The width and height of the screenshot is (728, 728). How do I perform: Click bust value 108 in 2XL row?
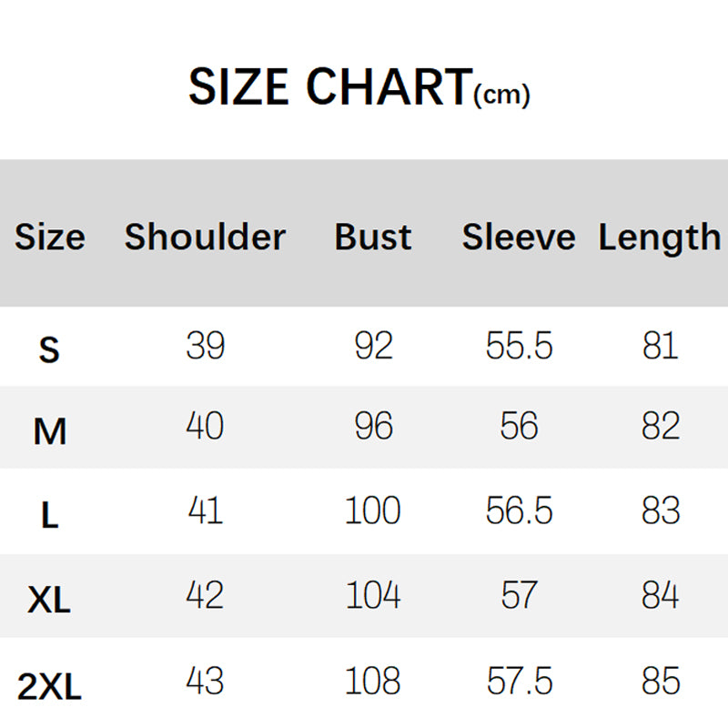(373, 681)
